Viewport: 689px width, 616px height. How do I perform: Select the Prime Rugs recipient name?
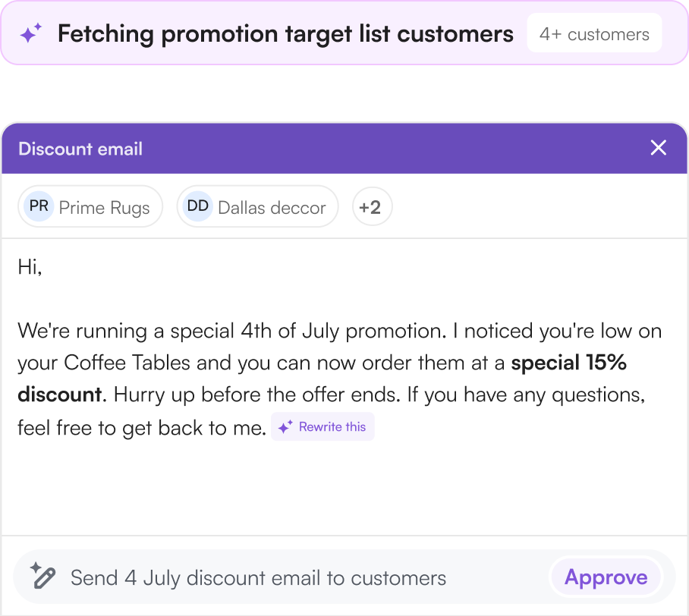(104, 207)
